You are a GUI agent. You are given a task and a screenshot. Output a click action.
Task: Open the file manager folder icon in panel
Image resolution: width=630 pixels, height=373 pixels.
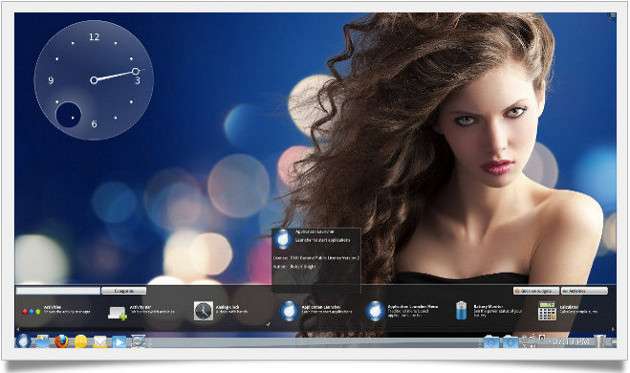pyautogui.click(x=42, y=342)
